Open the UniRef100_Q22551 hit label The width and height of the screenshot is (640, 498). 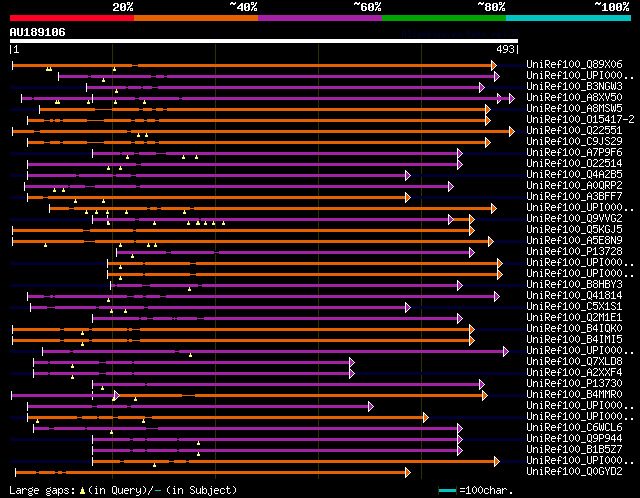pyautogui.click(x=574, y=130)
